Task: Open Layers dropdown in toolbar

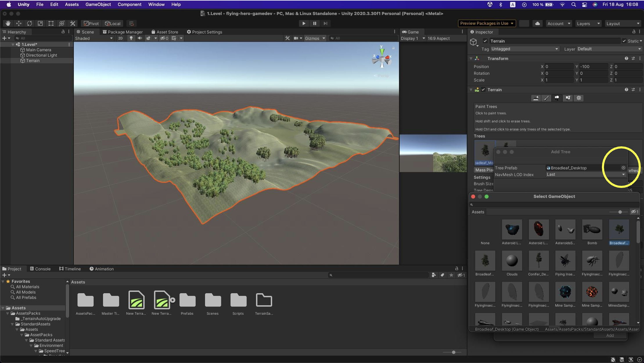Action: click(588, 24)
